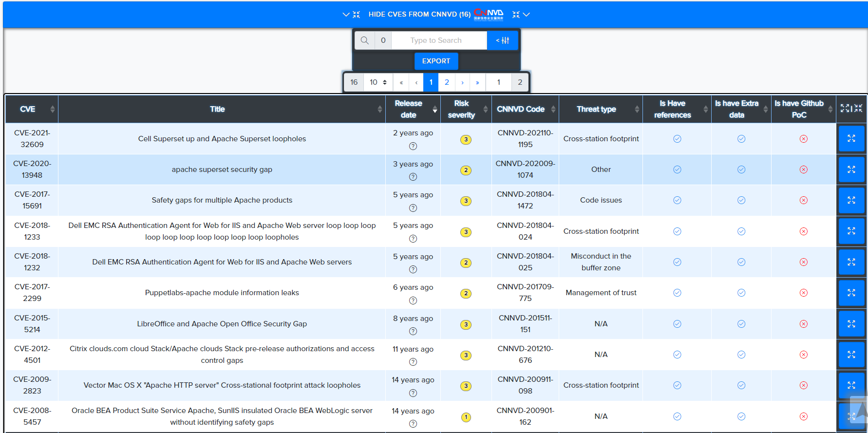The image size is (868, 433).
Task: Expand CVE-2018-1232 row details
Action: [851, 262]
